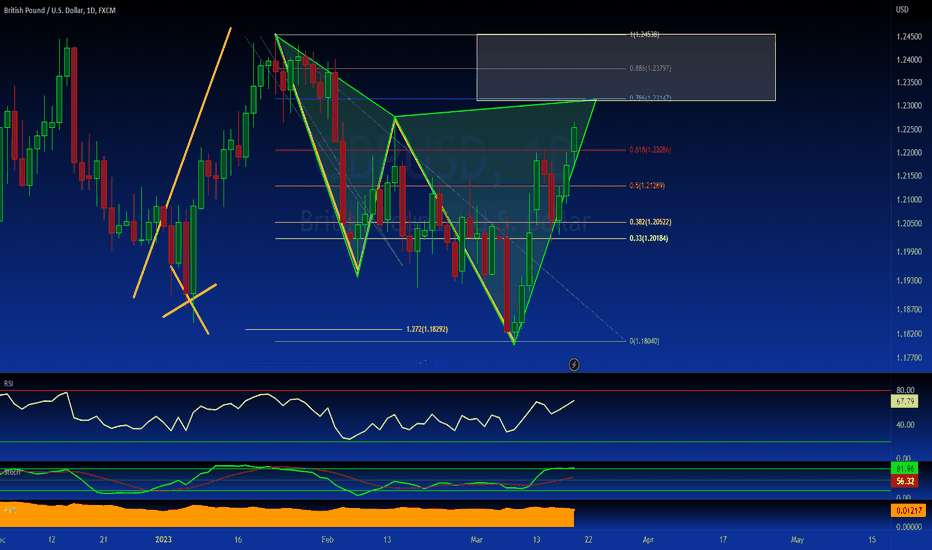Click the 16 date label on the time axis
Viewport: 932px width, 550px height.
tap(238, 539)
